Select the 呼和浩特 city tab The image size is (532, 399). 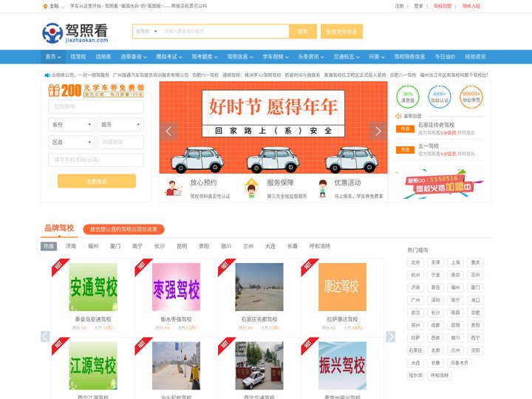[320, 246]
